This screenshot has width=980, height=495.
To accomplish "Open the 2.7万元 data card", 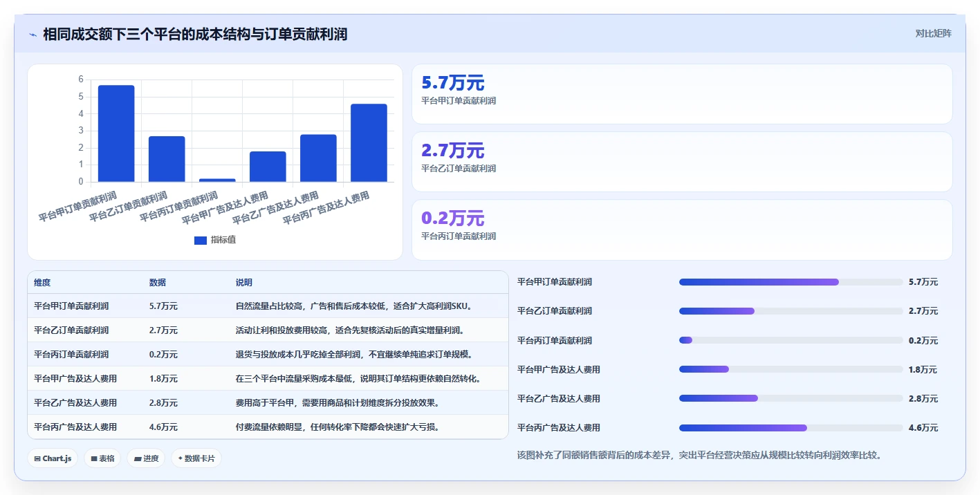I will point(682,162).
